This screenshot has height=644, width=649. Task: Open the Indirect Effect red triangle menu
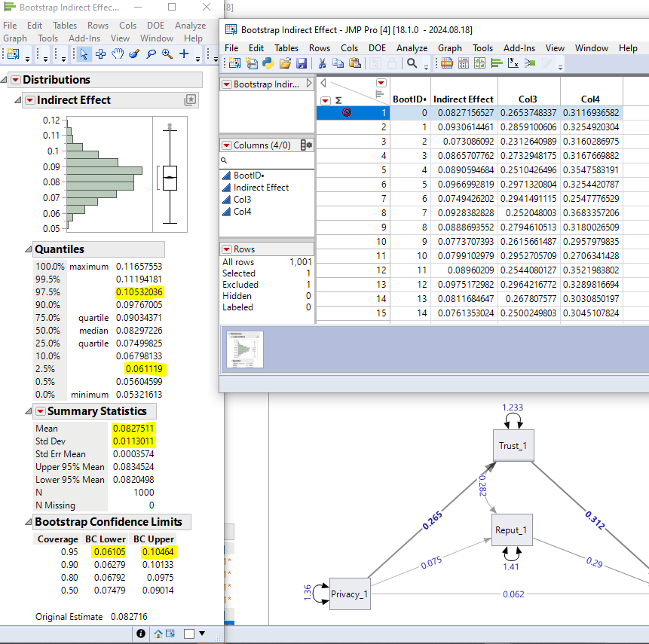(29, 100)
